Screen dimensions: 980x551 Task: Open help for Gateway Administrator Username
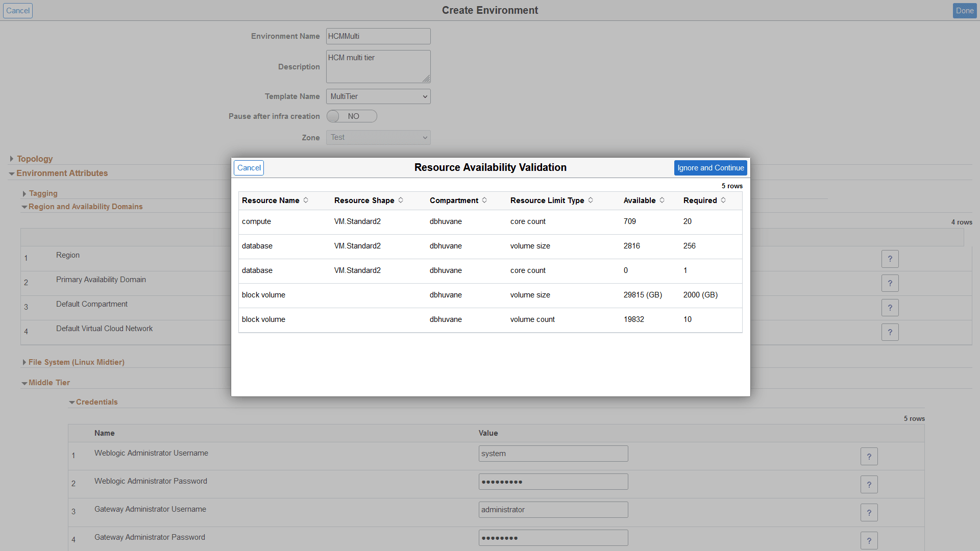pos(869,512)
